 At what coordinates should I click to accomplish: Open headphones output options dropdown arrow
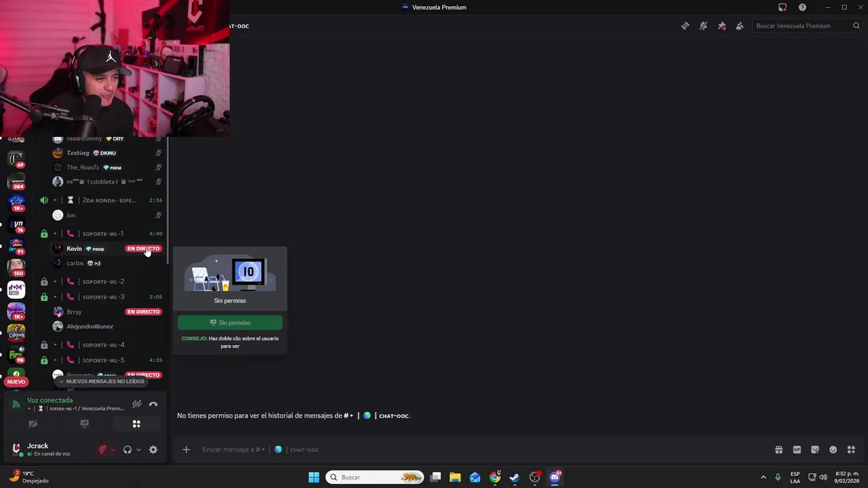tap(138, 449)
